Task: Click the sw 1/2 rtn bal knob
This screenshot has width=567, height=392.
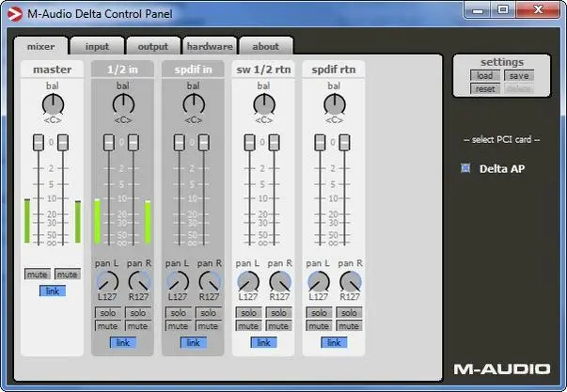Action: [264, 104]
